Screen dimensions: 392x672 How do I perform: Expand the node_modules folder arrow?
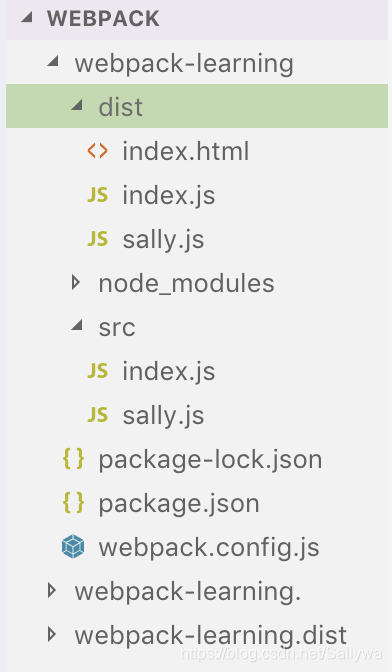pos(76,282)
